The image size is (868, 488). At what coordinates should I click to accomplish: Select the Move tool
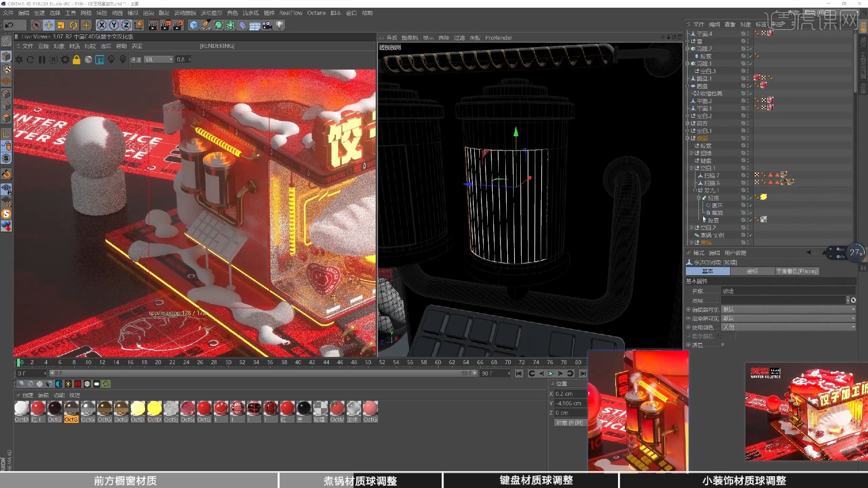pos(49,25)
